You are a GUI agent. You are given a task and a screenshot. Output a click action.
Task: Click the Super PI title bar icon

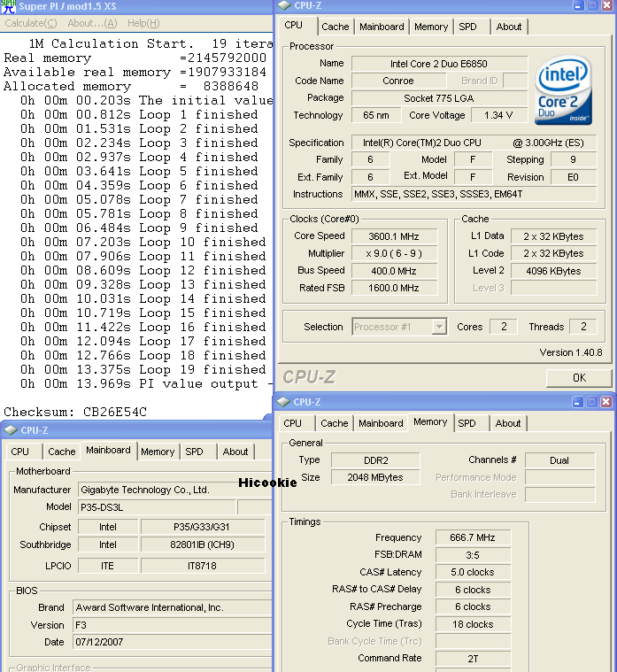[8, 6]
